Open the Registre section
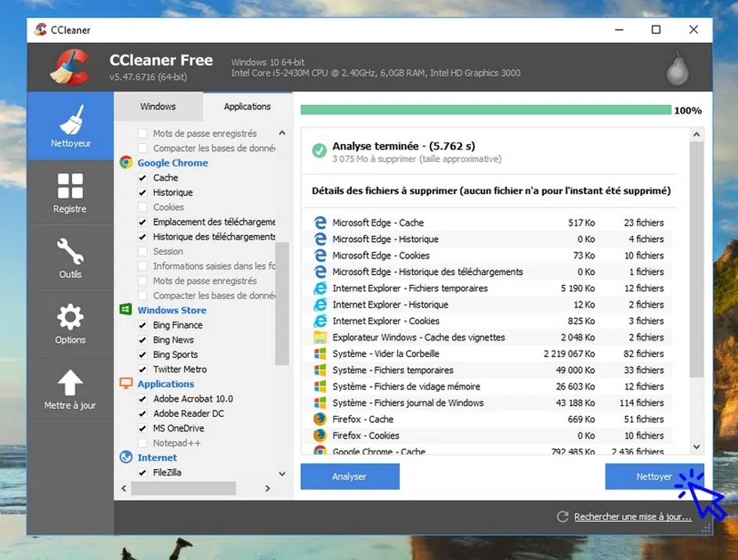Viewport: 738px width, 560px height. 71,193
